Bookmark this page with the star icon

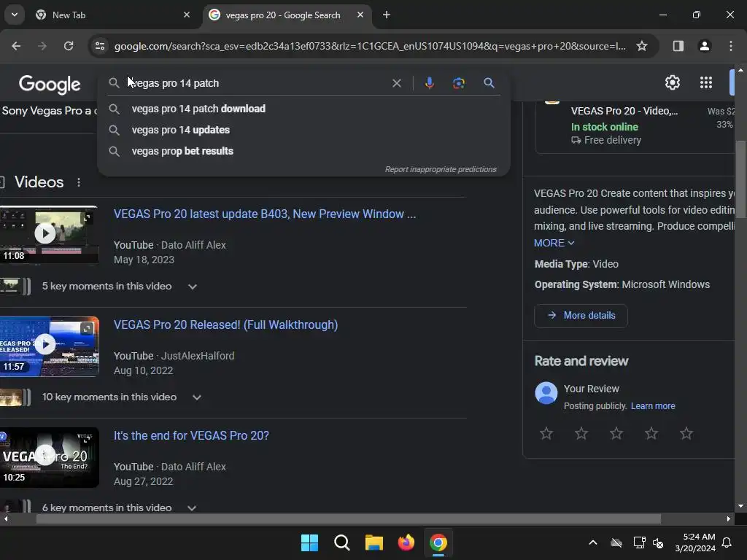click(642, 46)
